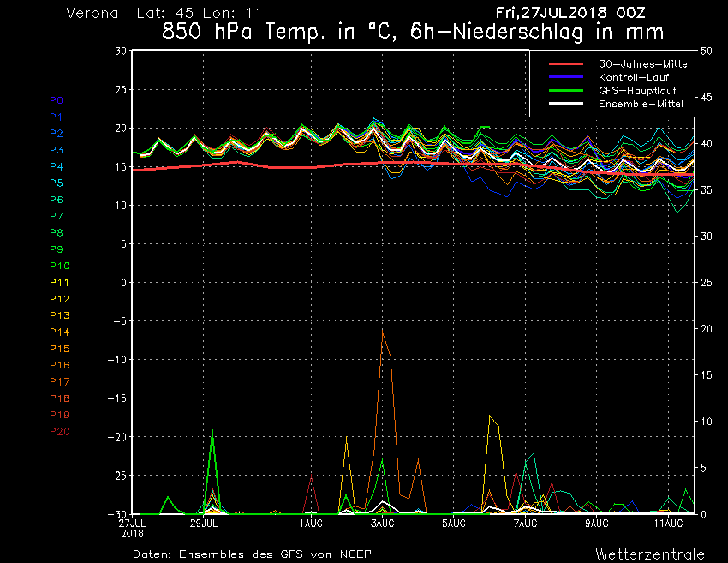Screen dimensions: 728x563
Task: Click the P0 ensemble member label
Action: coord(56,100)
